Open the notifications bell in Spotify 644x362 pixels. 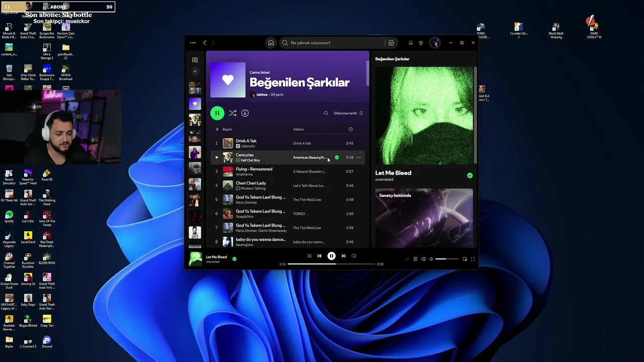point(411,43)
